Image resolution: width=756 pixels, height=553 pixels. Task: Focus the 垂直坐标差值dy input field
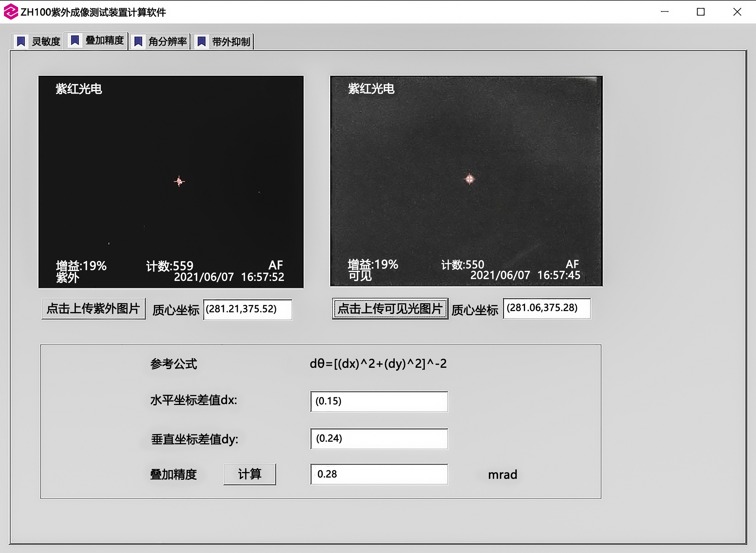click(379, 439)
